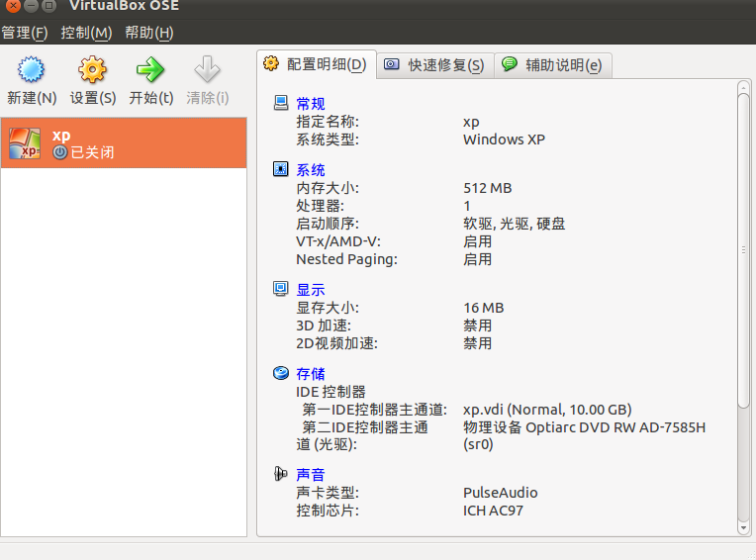The width and height of the screenshot is (756, 560).
Task: Click the system chip icon
Action: [x=281, y=169]
